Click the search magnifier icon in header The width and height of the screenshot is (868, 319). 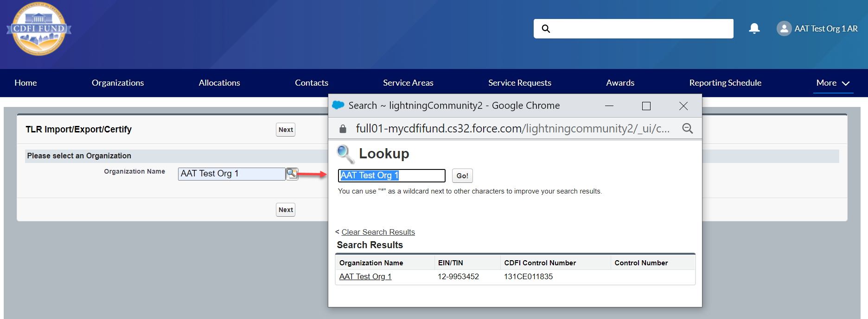click(x=546, y=29)
